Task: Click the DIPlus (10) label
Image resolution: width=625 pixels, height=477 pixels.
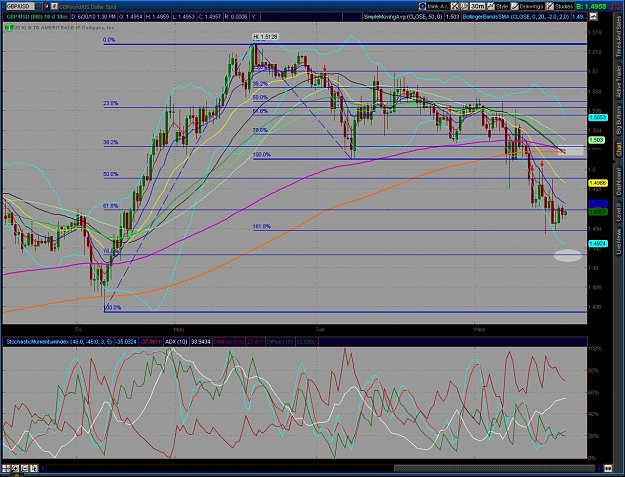Action: tap(280, 342)
